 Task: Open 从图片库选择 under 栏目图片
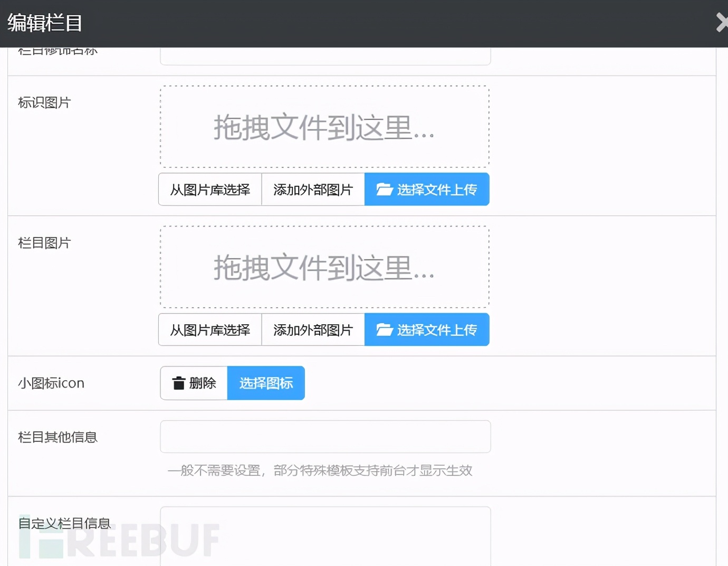click(x=209, y=329)
